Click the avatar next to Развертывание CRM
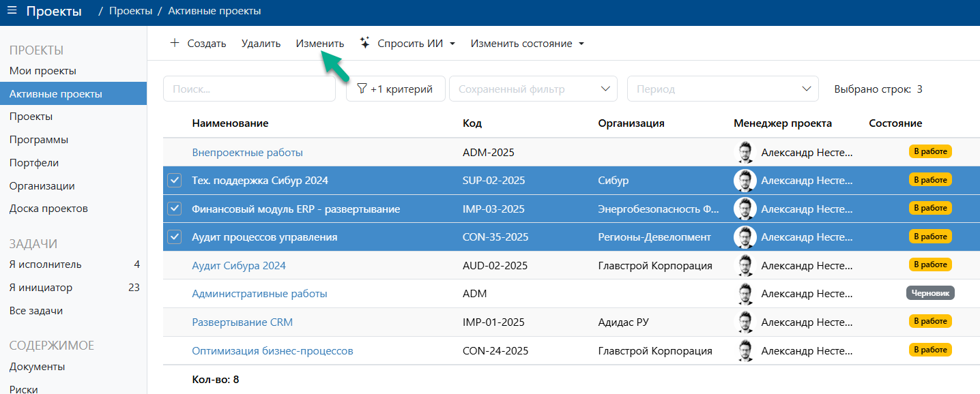The height and width of the screenshot is (394, 980). coord(745,321)
